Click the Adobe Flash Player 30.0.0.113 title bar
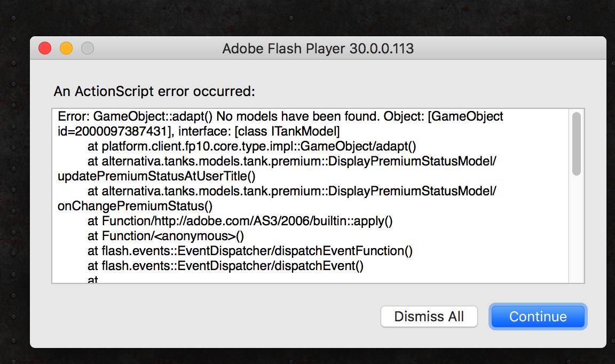The image size is (615, 364). tap(318, 49)
